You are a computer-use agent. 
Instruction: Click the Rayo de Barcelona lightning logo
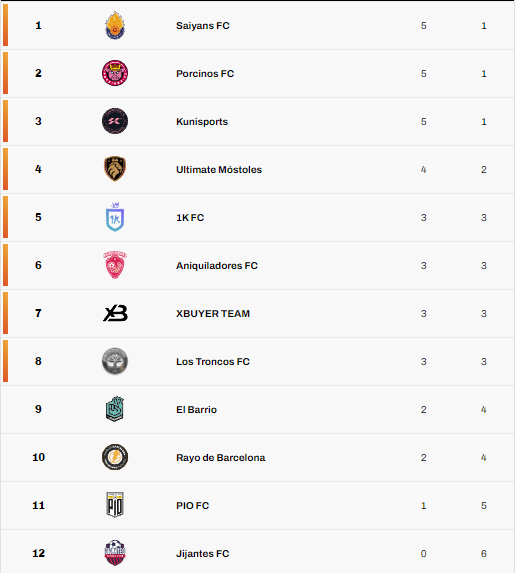click(x=115, y=457)
